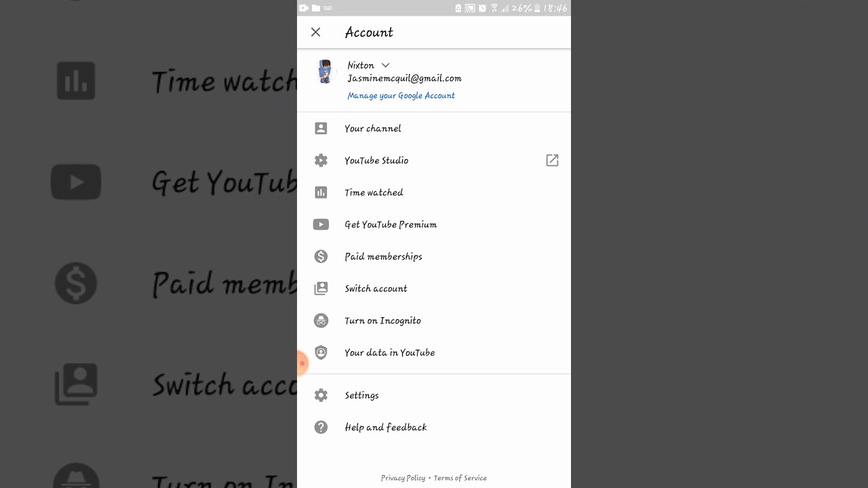The width and height of the screenshot is (868, 488).
Task: Click the shield icon beside Your data in YouTube
Action: [321, 352]
